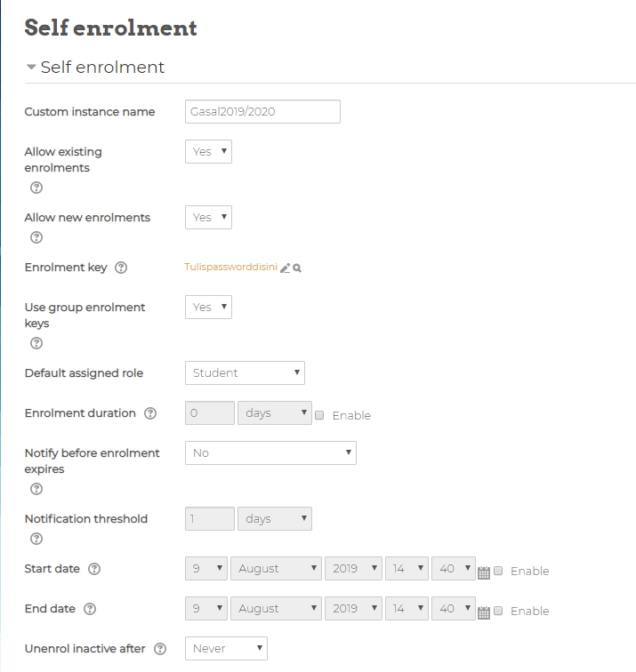
Task: Click help icon under Use group enrolment keys
Action: coord(36,344)
